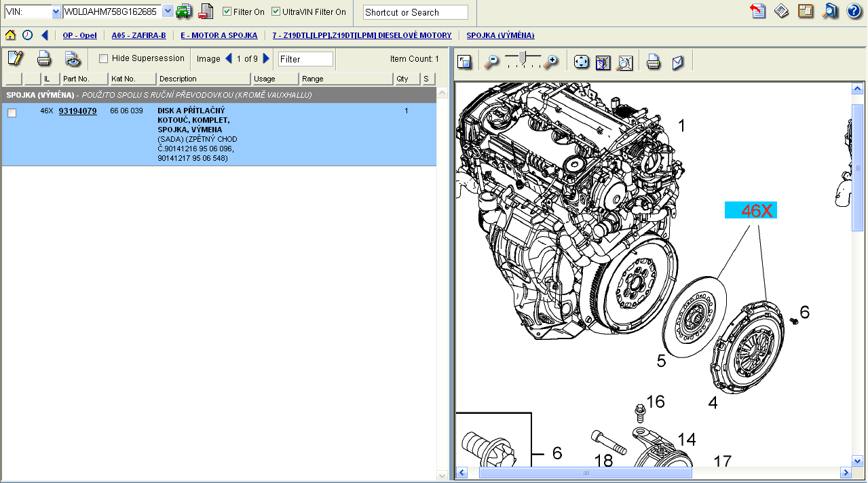Disable the Filter On checkbox
Viewport: 868px width, 483px height.
227,12
